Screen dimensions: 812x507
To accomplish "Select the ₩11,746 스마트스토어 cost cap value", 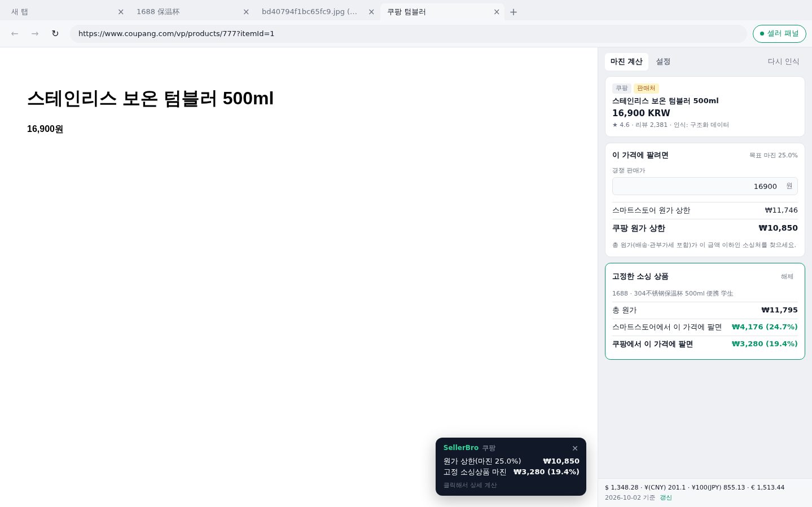I will [x=781, y=210].
